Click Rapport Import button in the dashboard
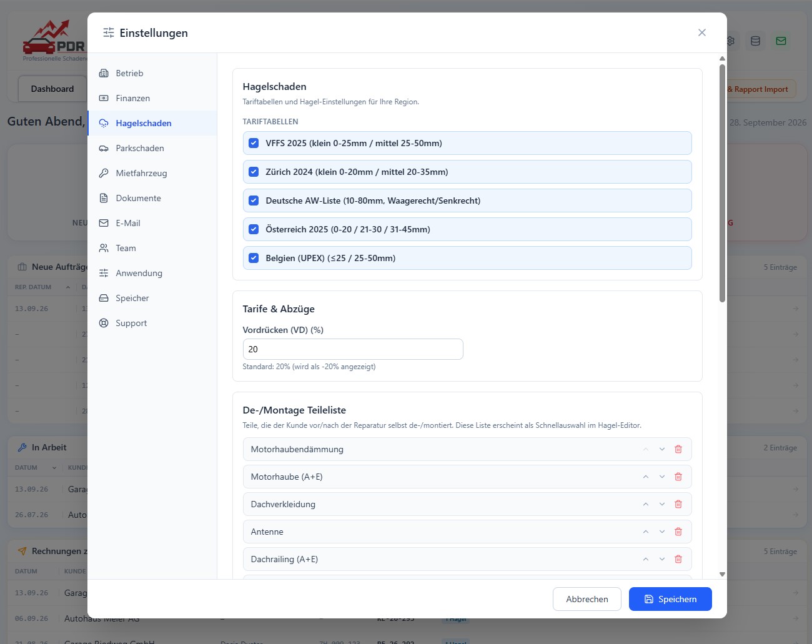This screenshot has width=812, height=644. [x=761, y=89]
